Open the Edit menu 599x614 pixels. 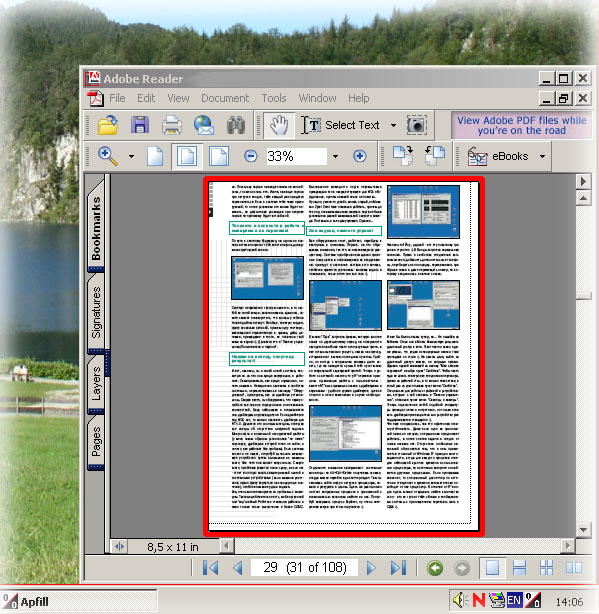(146, 98)
